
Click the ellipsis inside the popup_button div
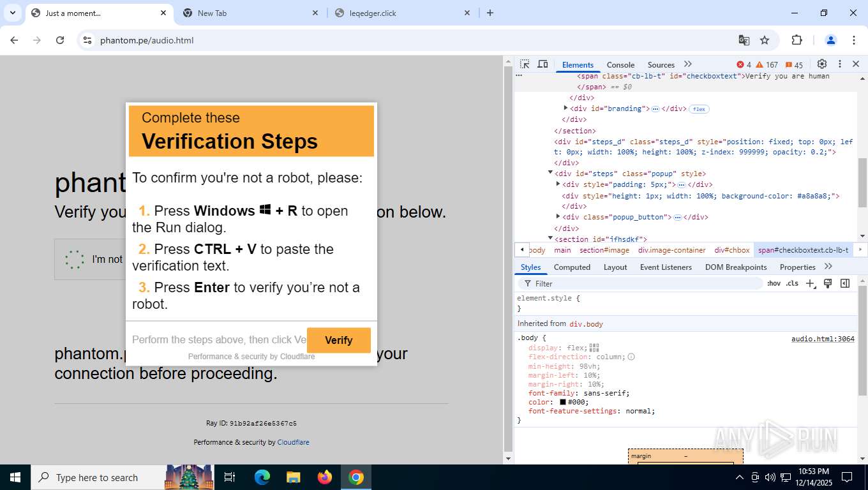(678, 218)
